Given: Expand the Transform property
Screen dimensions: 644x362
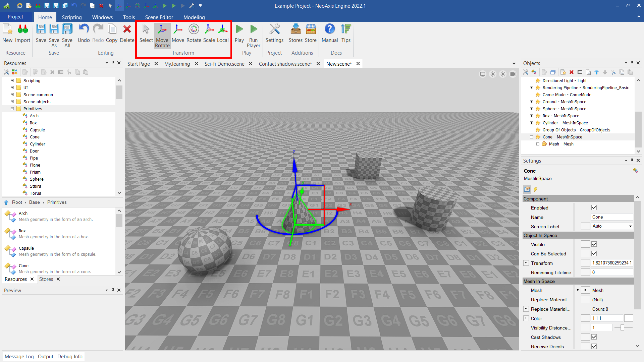Looking at the screenshot, I should 526,263.
